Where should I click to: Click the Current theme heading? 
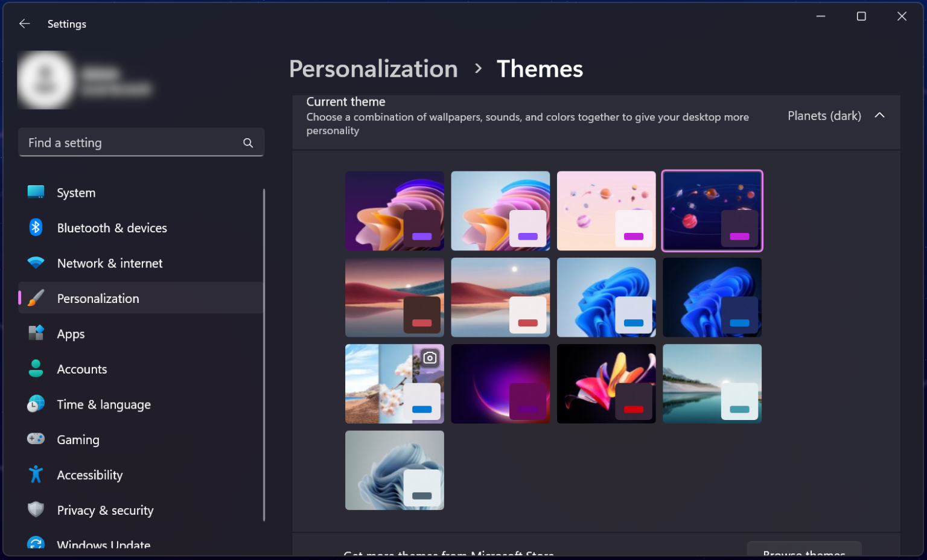click(346, 101)
